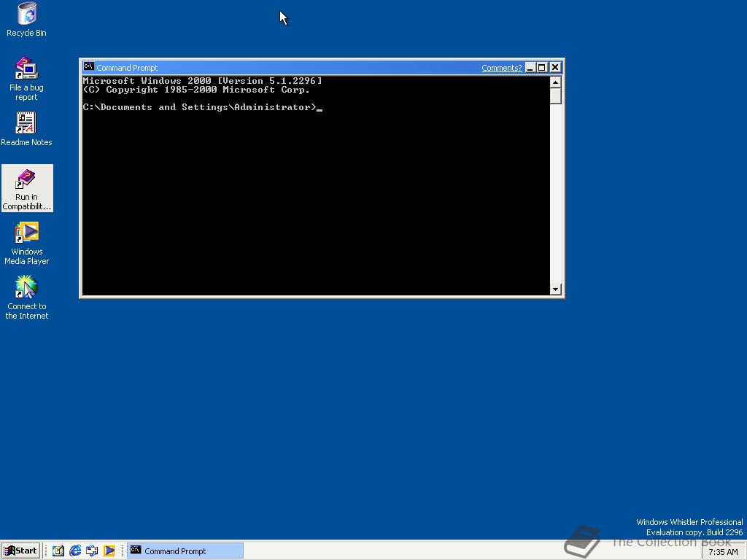
Task: Open Command Prompt window system menu icon
Action: coord(88,66)
